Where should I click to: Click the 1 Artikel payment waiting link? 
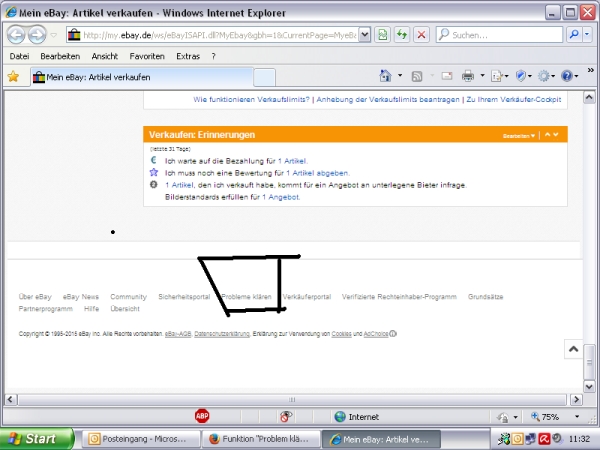coord(292,161)
